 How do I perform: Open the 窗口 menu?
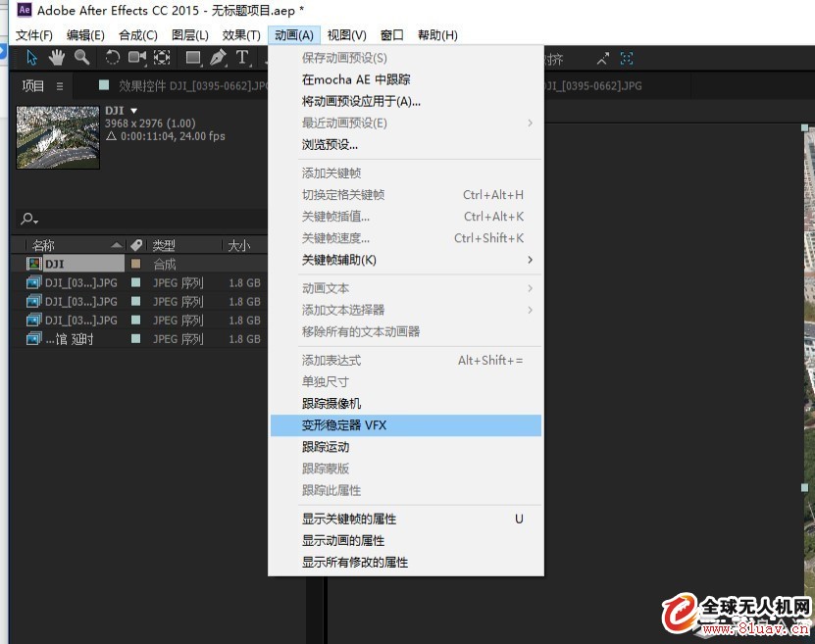click(x=392, y=35)
